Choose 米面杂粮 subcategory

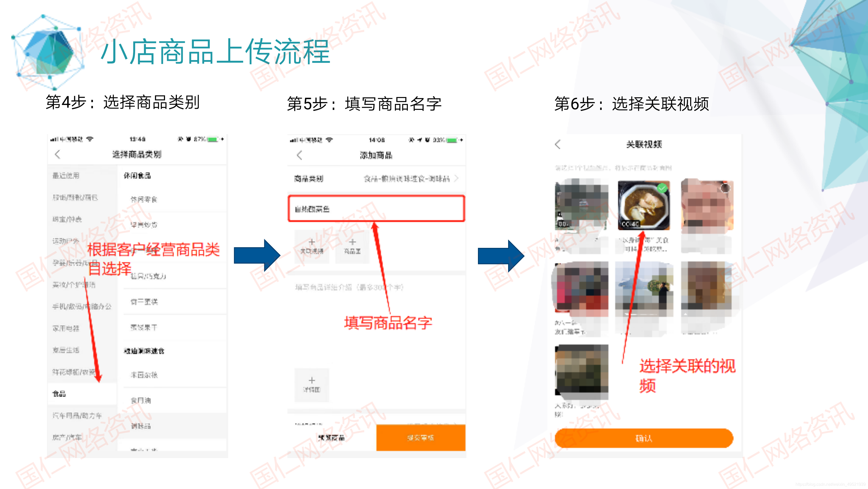[x=144, y=375]
